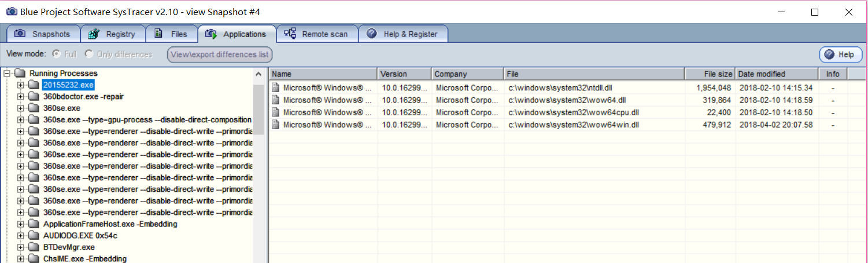The height and width of the screenshot is (263, 868).
Task: Click the Running Processes folder icon
Action: 20,74
